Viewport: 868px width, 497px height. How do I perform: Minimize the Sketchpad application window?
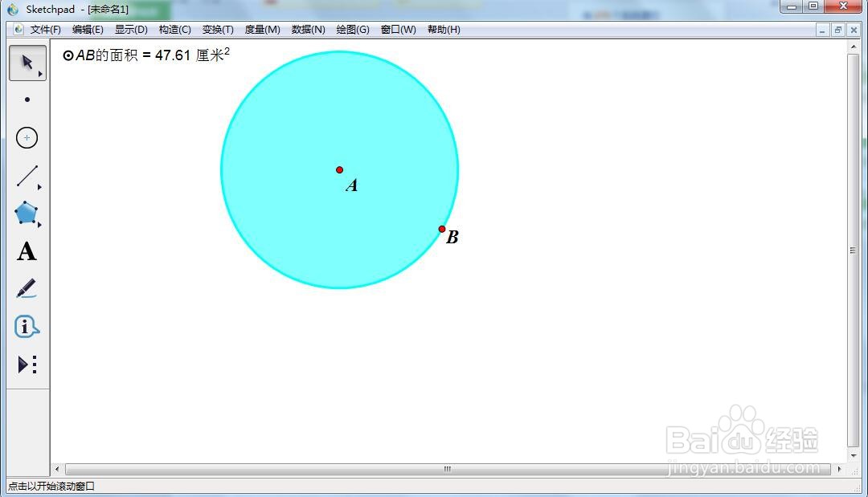pyautogui.click(x=792, y=6)
